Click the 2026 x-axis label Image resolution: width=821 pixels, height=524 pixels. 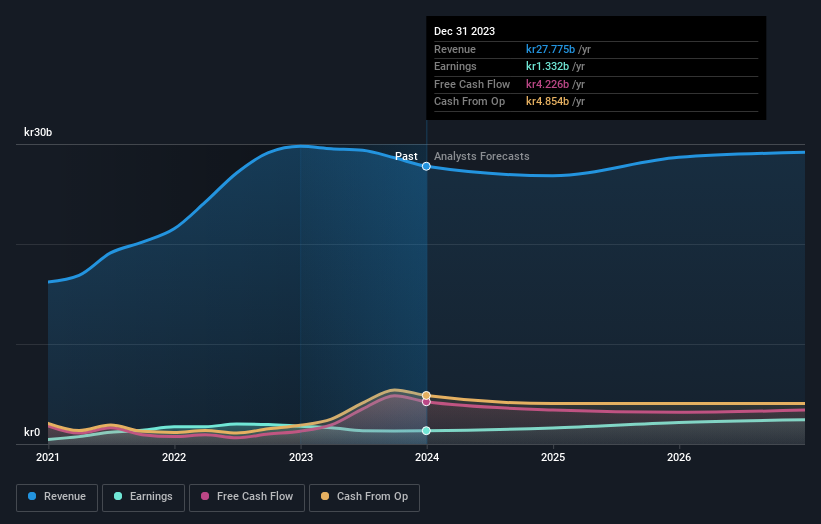[679, 458]
